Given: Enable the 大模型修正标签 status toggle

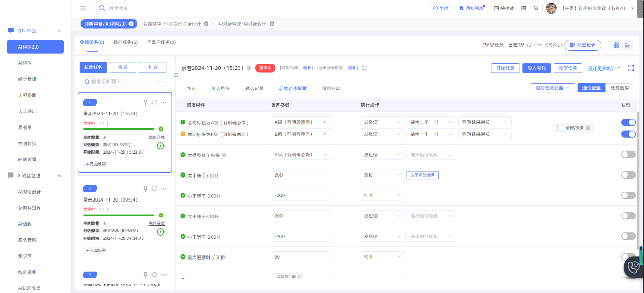Looking at the screenshot, I should point(628,155).
